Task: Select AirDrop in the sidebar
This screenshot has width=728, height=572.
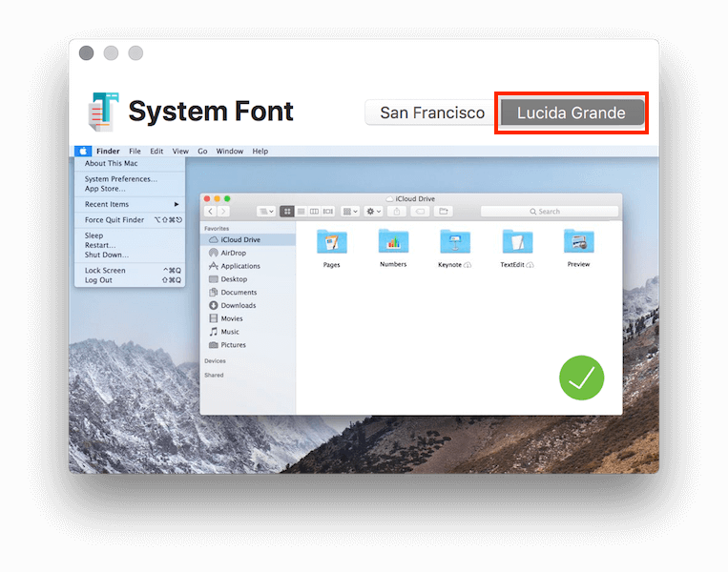Action: click(248, 253)
